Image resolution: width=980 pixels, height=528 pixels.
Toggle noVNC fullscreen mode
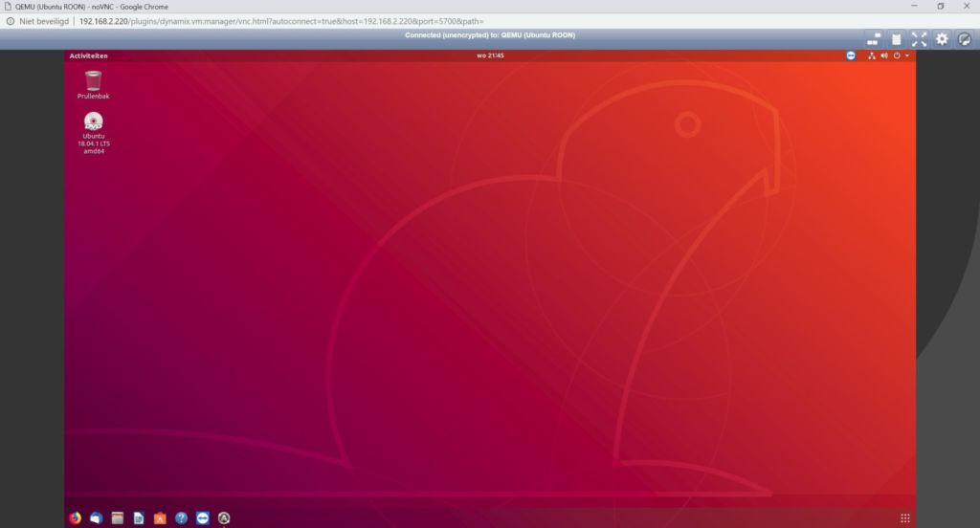pos(919,39)
